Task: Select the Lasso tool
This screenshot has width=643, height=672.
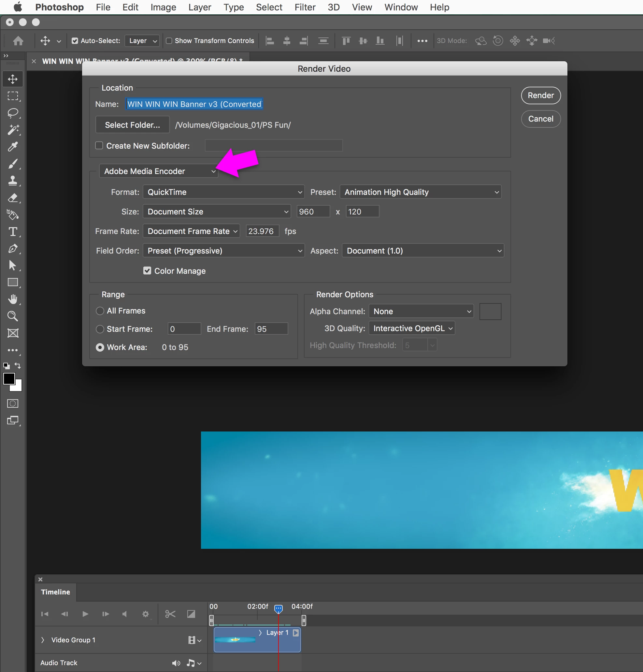Action: coord(13,113)
